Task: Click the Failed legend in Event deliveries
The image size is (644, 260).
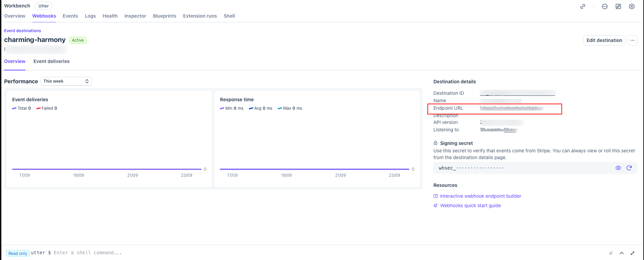Action: pos(47,108)
